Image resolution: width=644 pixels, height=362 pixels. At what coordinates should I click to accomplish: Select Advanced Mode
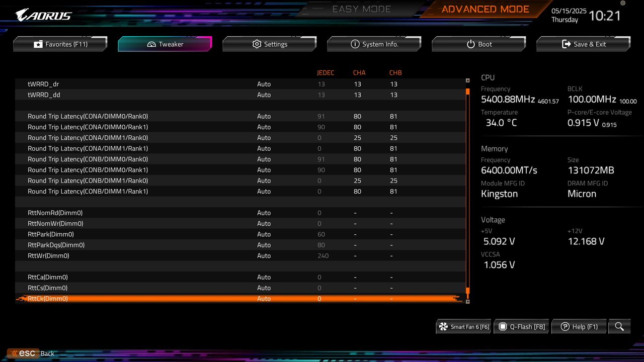(486, 9)
